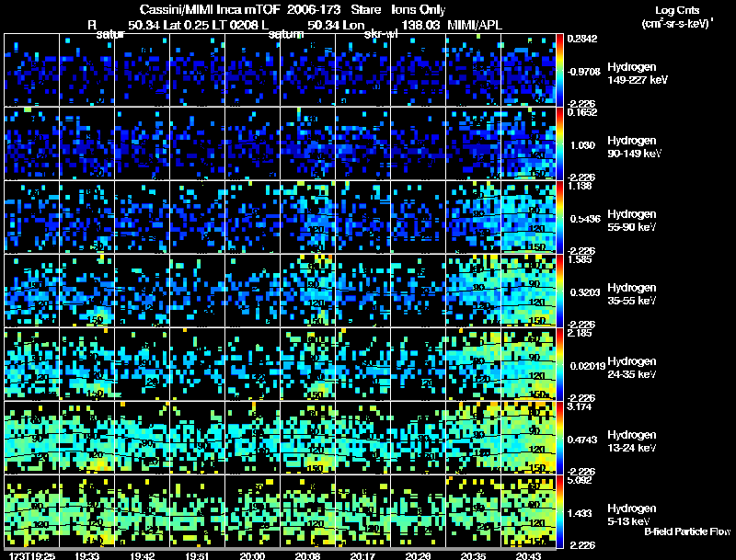Select the '1.030' colorbar value
The width and height of the screenshot is (736, 560).
582,145
